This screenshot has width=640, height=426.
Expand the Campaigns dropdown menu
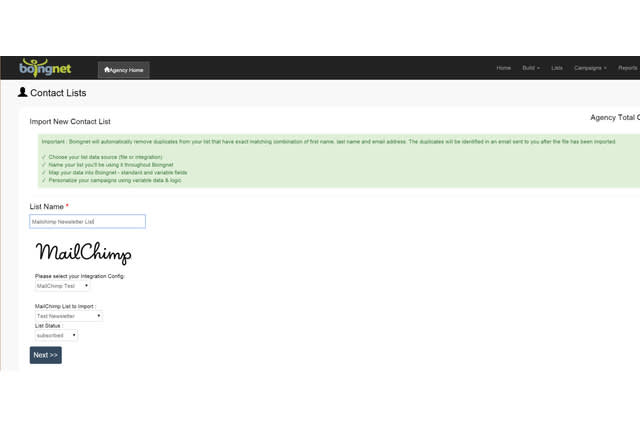click(590, 68)
